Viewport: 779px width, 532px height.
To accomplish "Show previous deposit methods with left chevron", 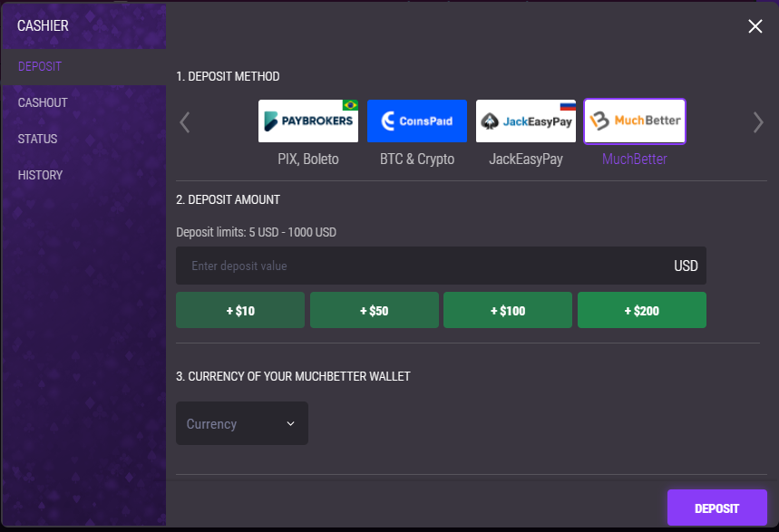I will pos(185,122).
